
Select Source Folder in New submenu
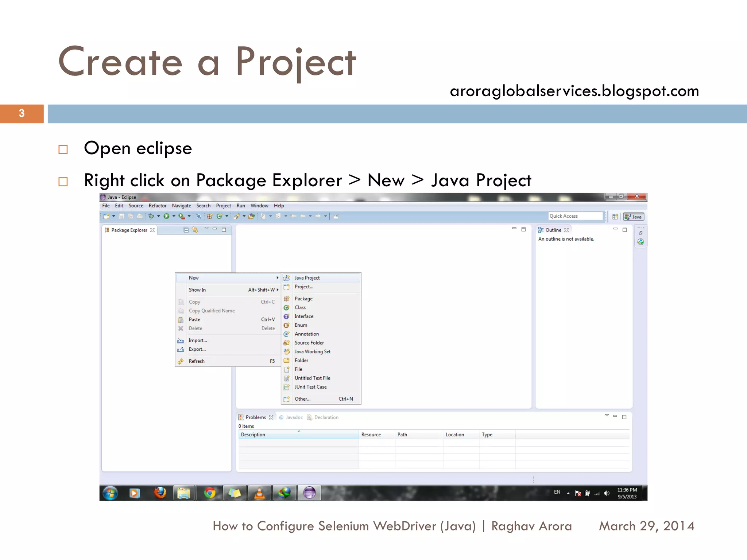coord(321,343)
